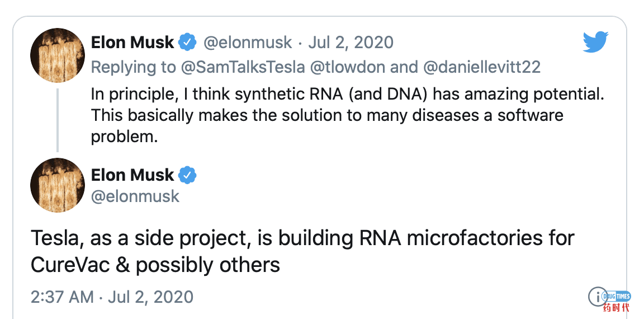
Task: Open the 2:37 AM · Jul 2, 2020 timestamp
Action: (112, 297)
